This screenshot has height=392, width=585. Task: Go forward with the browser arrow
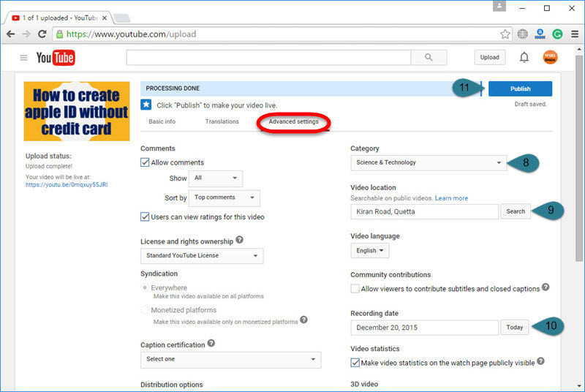[x=26, y=34]
